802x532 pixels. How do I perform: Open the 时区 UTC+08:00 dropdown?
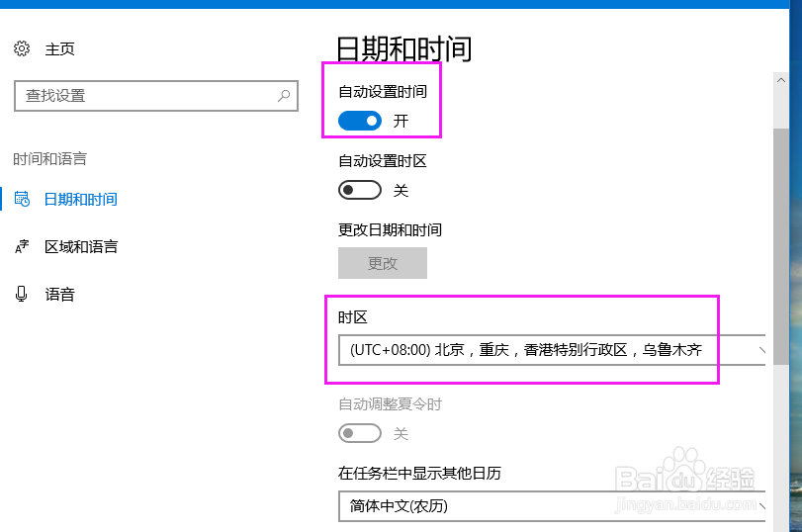552,350
